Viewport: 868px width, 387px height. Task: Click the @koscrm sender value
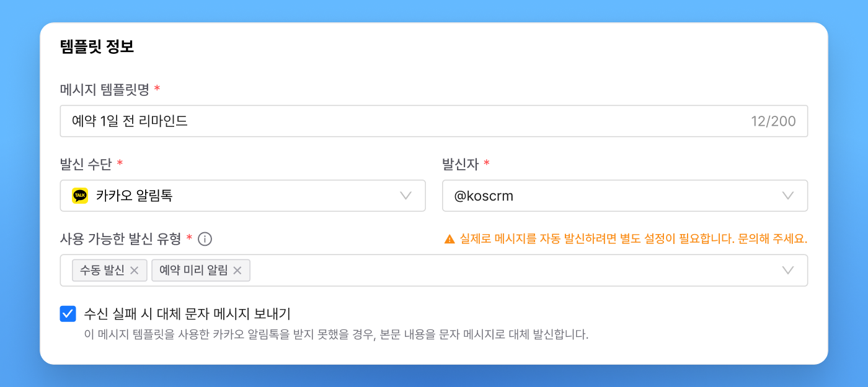(x=484, y=196)
